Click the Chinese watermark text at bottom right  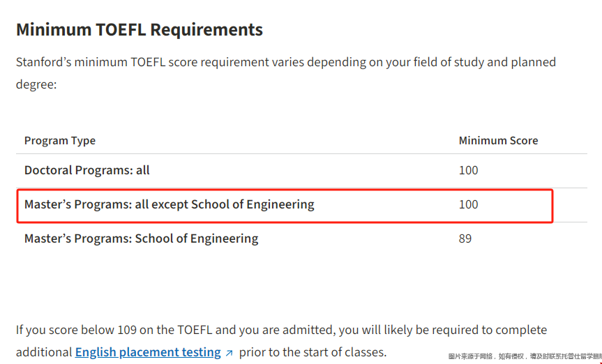click(x=525, y=356)
